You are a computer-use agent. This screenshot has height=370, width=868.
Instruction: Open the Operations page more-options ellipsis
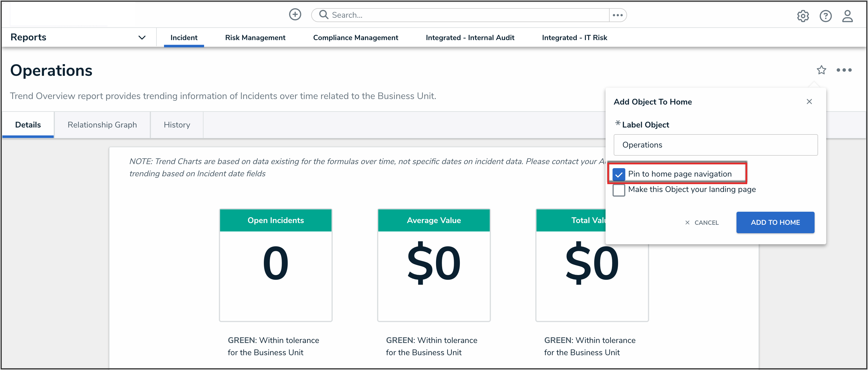844,70
